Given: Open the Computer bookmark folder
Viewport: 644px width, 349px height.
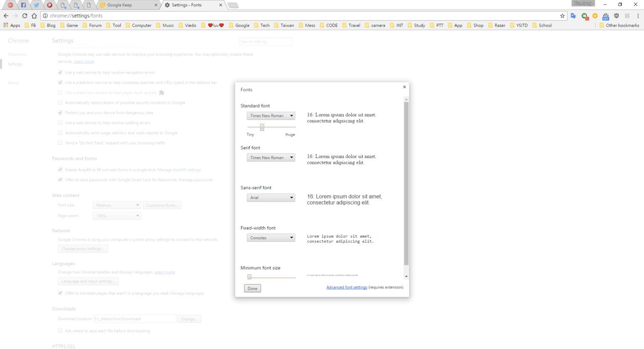Looking at the screenshot, I should pyautogui.click(x=138, y=25).
